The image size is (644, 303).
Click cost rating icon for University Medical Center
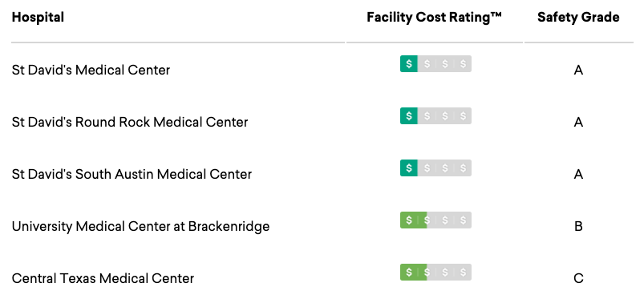(435, 220)
